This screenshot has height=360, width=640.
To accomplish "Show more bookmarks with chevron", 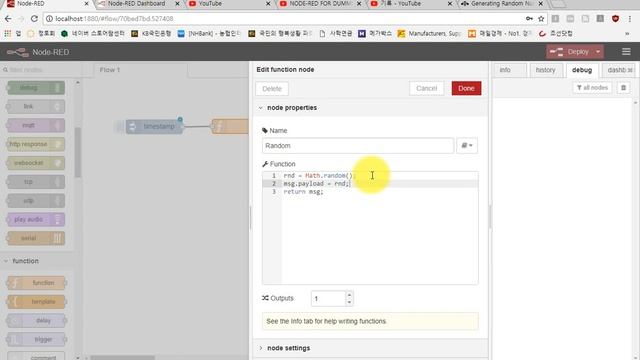I will [x=627, y=33].
